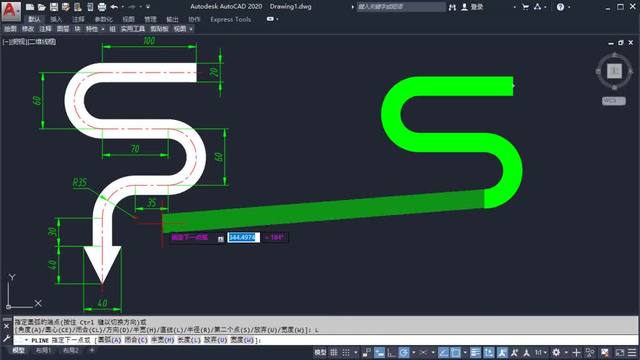The width and height of the screenshot is (640, 360).
Task: Customize the Quick Access Toolbar dropdown
Action: pyautogui.click(x=148, y=7)
